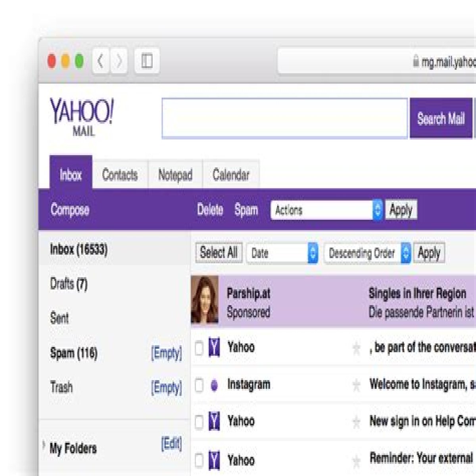This screenshot has width=476, height=476.
Task: Star the New sign in email
Action: [x=357, y=422]
